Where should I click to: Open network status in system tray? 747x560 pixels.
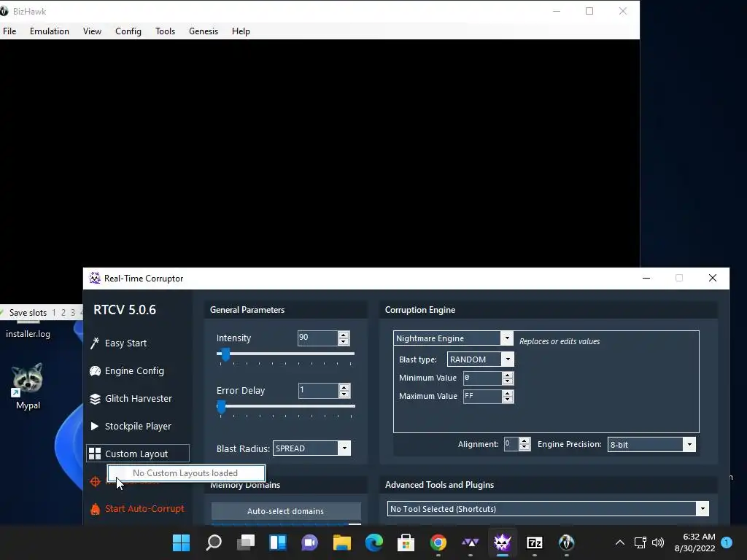(x=640, y=542)
